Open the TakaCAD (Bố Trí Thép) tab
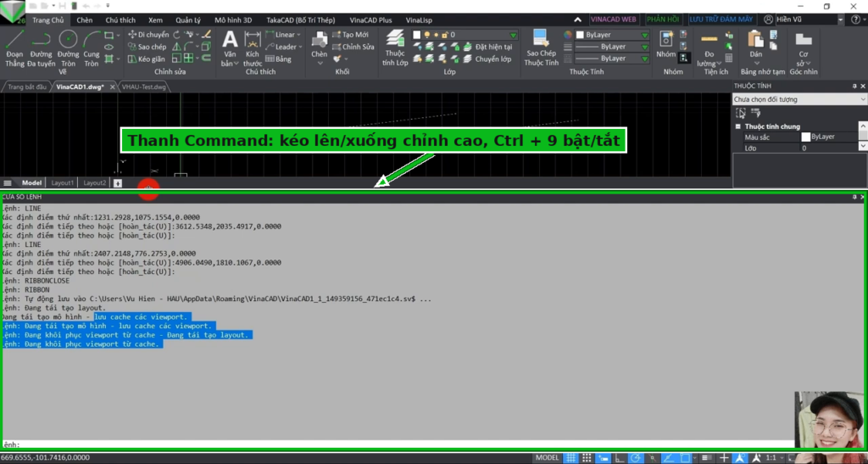 point(301,20)
